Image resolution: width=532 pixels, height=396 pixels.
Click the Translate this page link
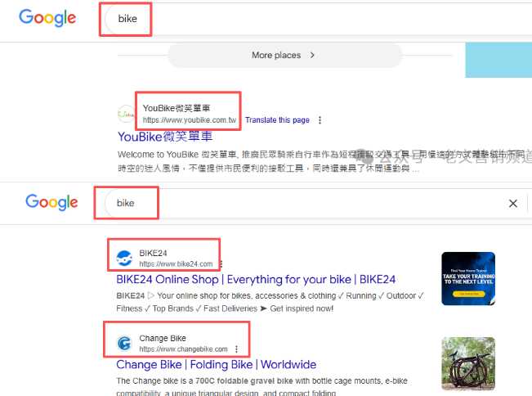tap(277, 120)
